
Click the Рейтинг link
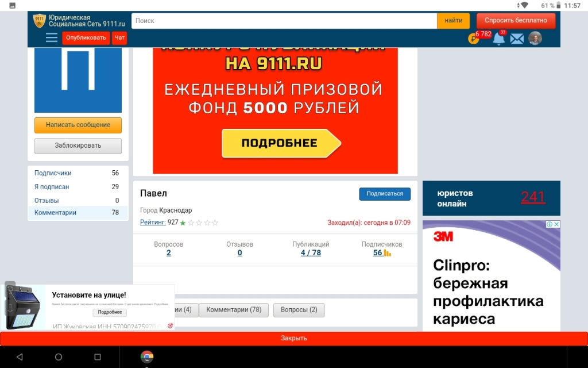pos(153,222)
